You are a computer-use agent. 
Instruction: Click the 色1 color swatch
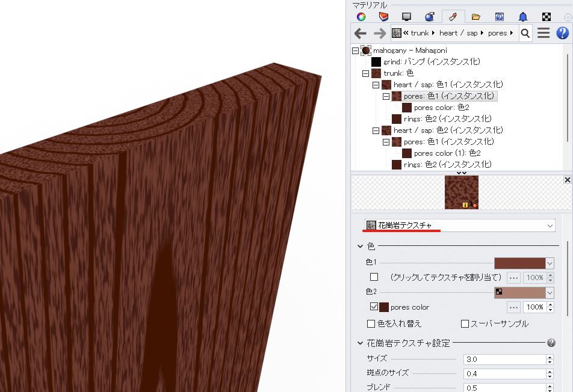click(x=519, y=263)
